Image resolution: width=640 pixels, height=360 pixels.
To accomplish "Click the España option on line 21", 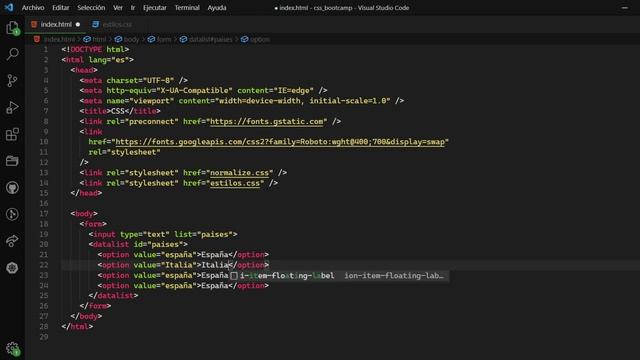I will tap(183, 255).
